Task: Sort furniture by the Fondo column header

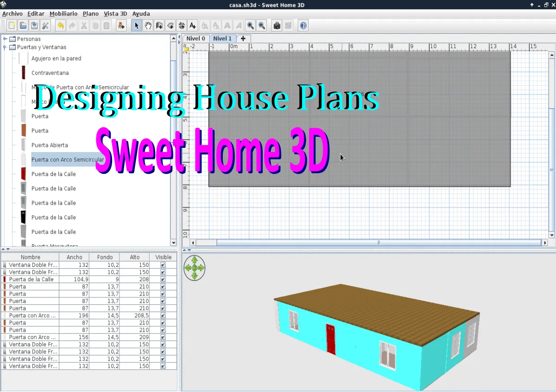Action: coord(105,257)
